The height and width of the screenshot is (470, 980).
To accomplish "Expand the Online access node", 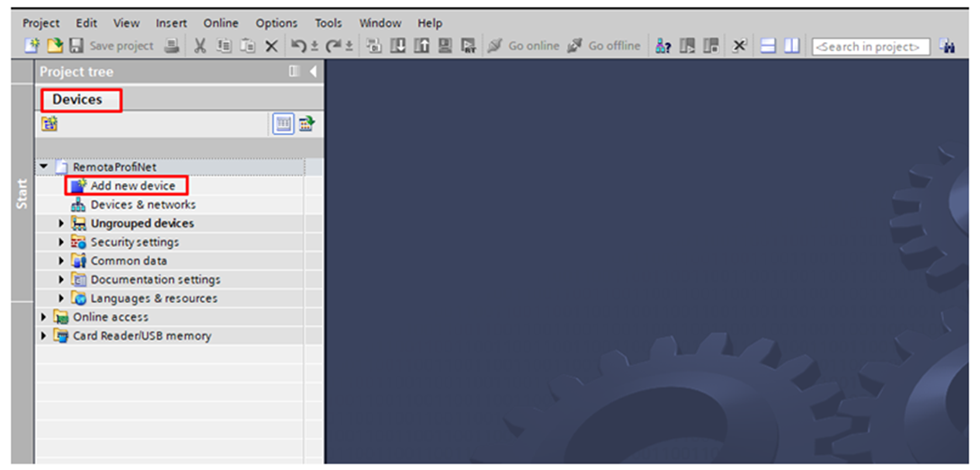I will 44,317.
